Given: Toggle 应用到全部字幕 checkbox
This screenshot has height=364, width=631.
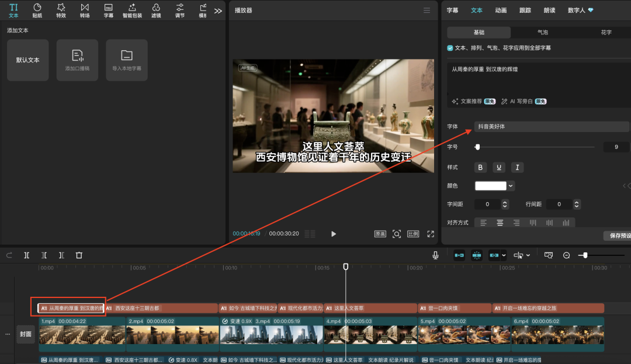Looking at the screenshot, I should pos(450,48).
